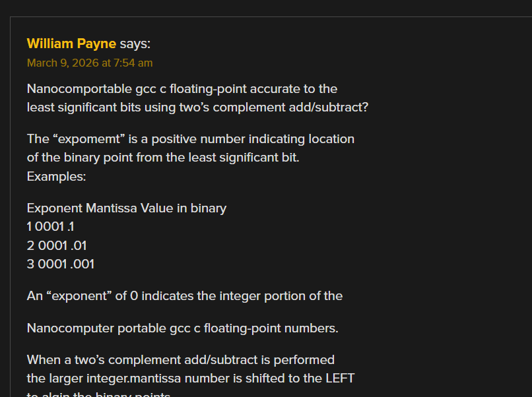Click the partially visible bottom line of text
Screen dimensions: 532x397
99,394
